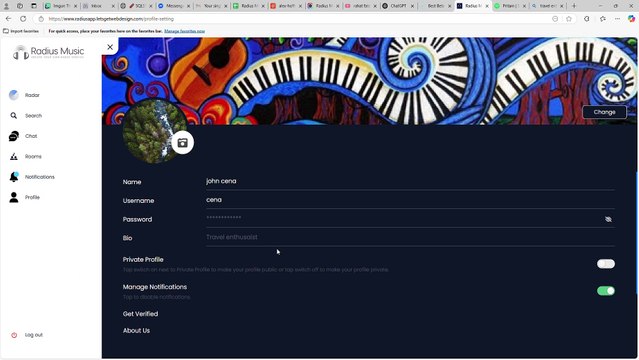Open the About Us link

click(x=136, y=331)
